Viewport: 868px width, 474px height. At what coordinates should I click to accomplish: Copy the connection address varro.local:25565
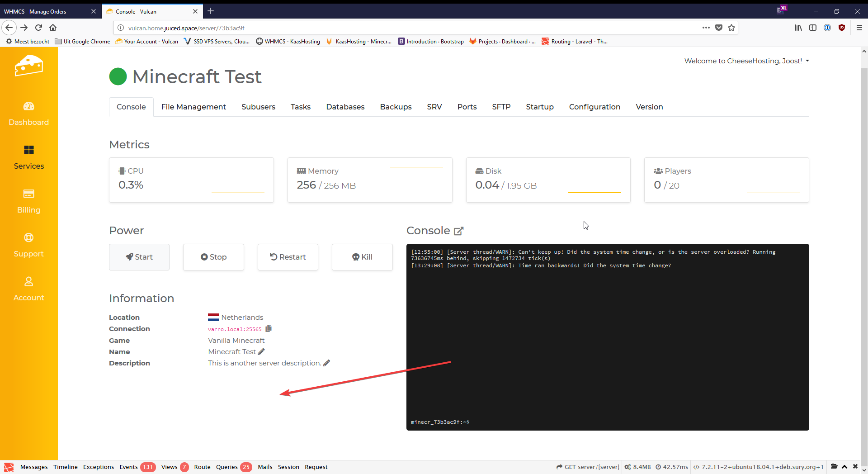coord(269,329)
